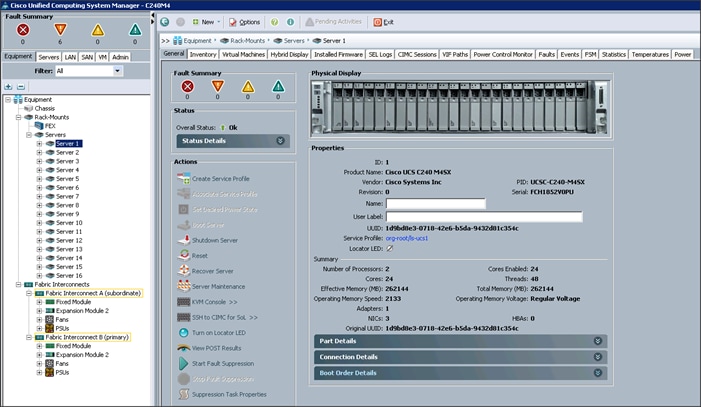Click the green help question mark icon
701x407 pixels.
[274, 21]
